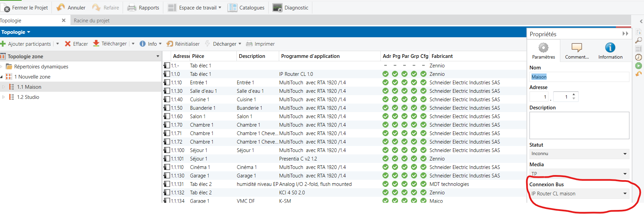Click in the empty Description text box
This screenshot has width=644, height=214.
[579, 125]
